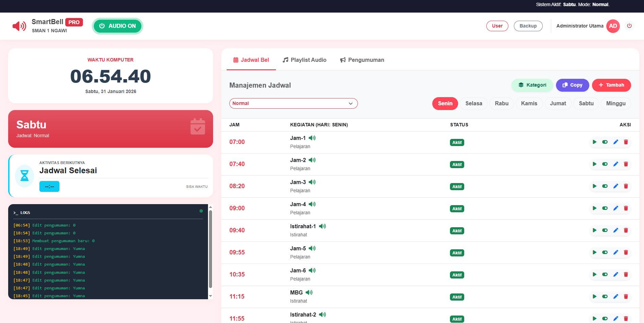Viewport: 644px width, 323px height.
Task: Disable the 09:40 Istirahat-1 schedule toggle
Action: pos(605,230)
